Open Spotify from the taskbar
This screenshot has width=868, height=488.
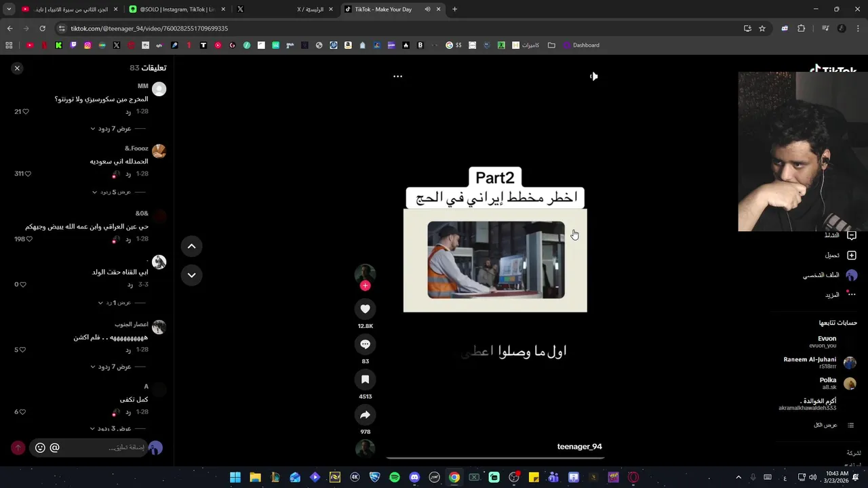click(x=395, y=477)
